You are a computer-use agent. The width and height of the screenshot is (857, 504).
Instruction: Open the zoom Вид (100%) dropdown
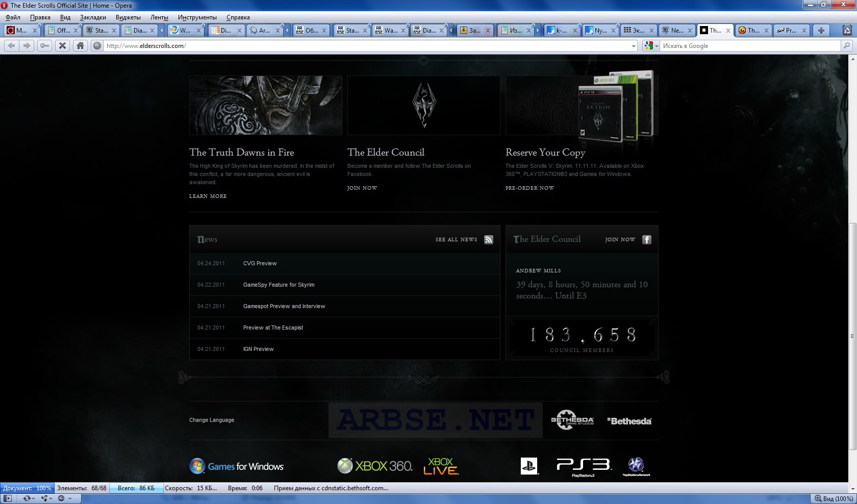pos(834,498)
